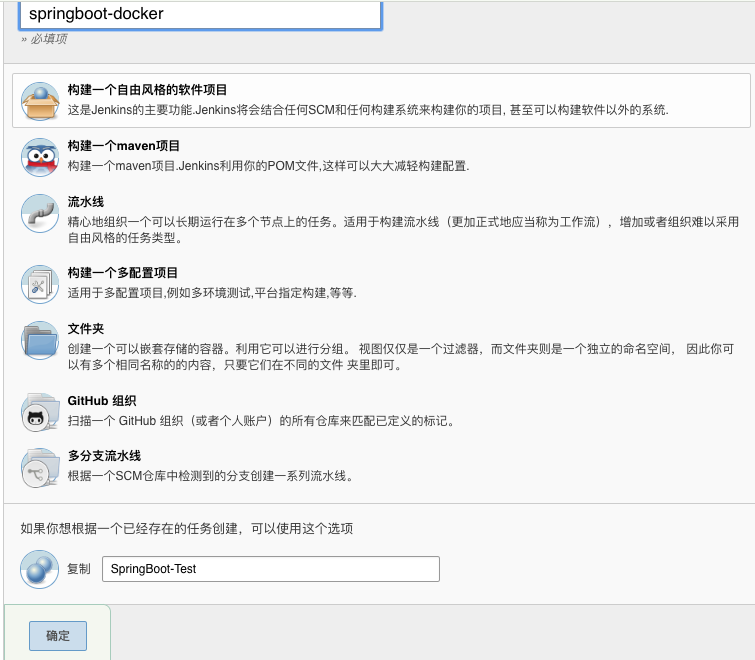The image size is (755, 660).
Task: Click the 复制 label
Action: pyautogui.click(x=78, y=569)
